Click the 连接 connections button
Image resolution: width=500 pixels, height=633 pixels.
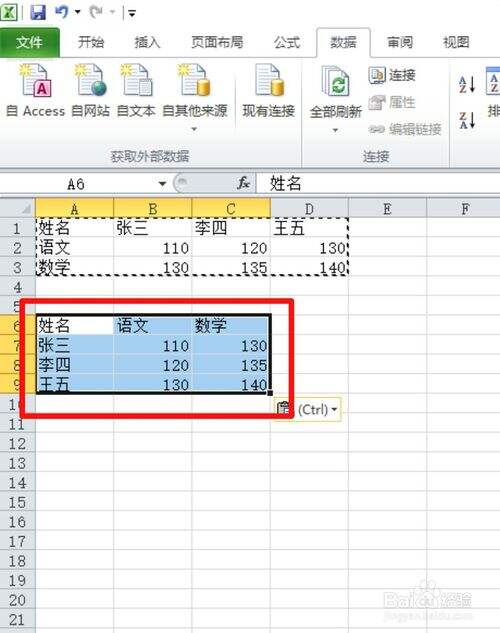tap(393, 75)
